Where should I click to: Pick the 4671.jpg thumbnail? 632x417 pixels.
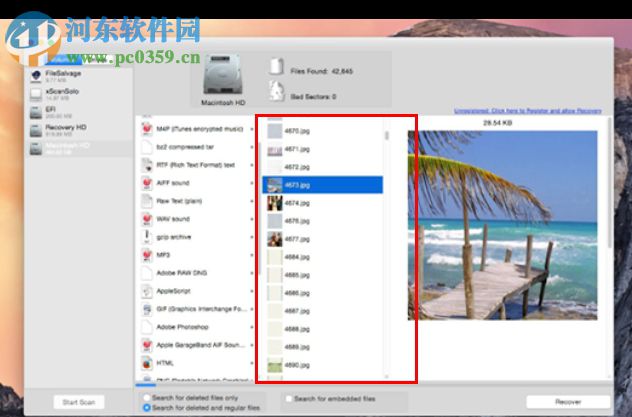pyautogui.click(x=275, y=149)
